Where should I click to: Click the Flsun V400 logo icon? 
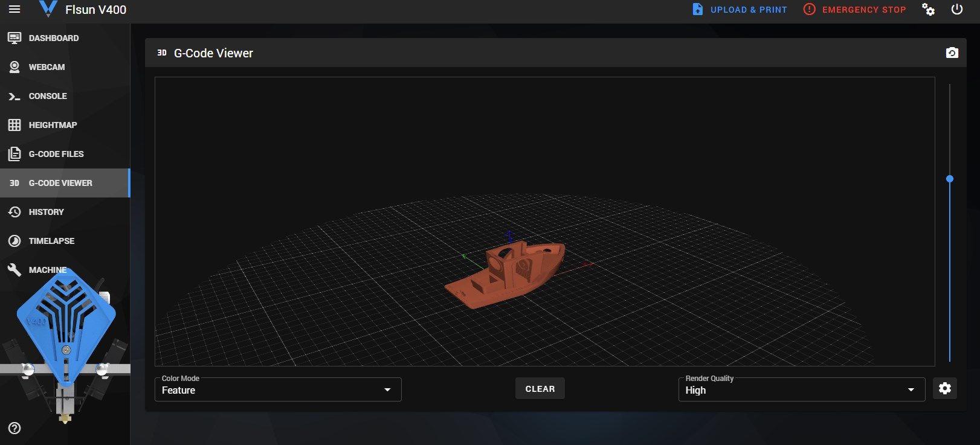(x=48, y=8)
